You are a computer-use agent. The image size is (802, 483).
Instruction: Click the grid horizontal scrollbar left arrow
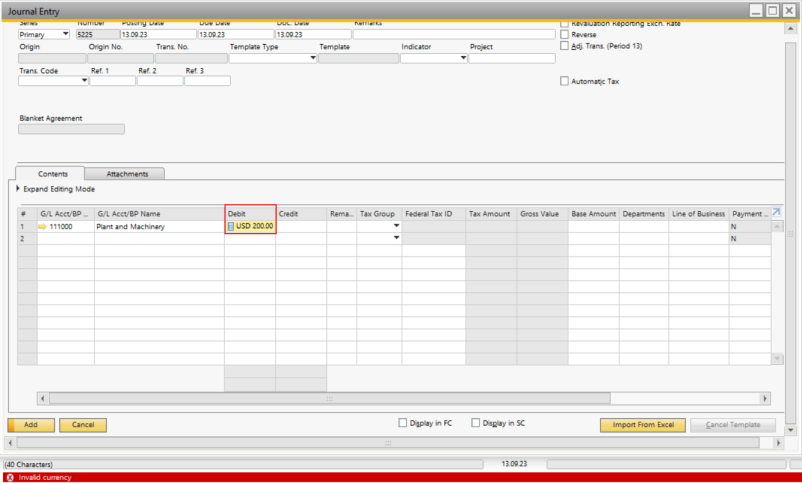(43, 398)
